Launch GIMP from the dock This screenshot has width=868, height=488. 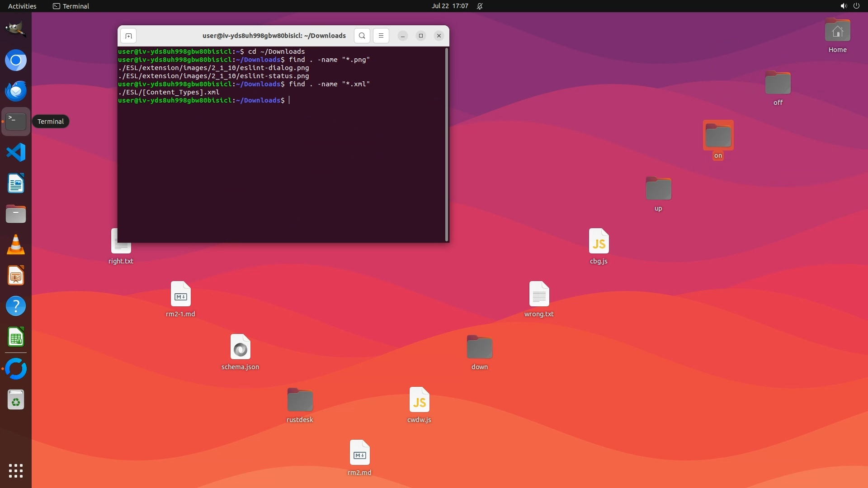click(x=16, y=29)
